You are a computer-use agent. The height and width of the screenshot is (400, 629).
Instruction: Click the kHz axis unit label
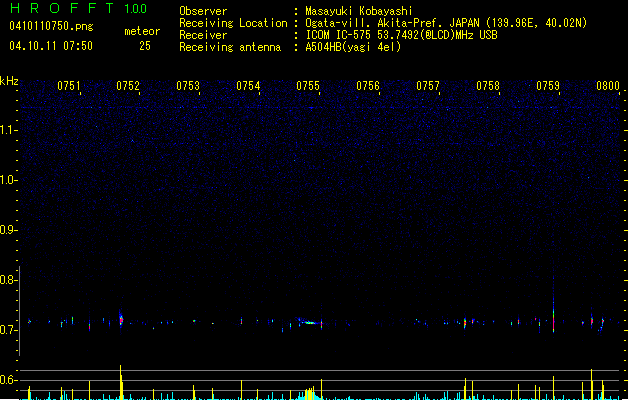tap(9, 81)
